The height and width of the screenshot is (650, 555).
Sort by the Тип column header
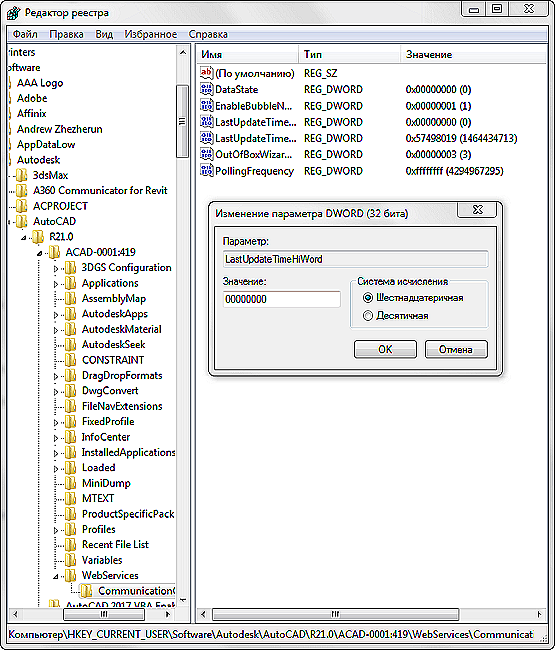[349, 54]
